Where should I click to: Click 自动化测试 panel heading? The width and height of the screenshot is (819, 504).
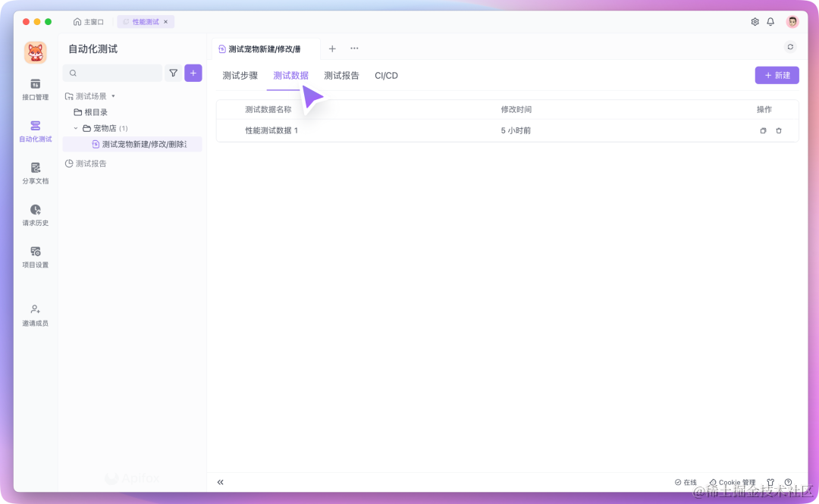pos(93,49)
